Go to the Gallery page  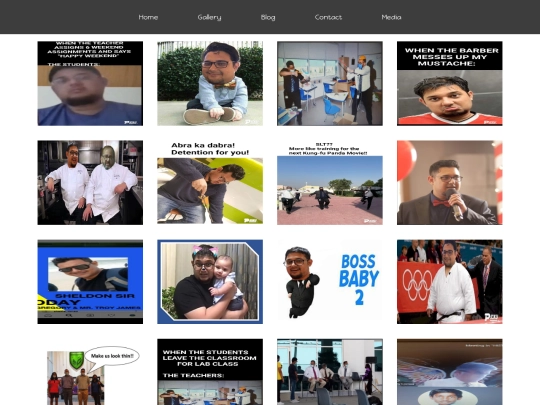209,17
